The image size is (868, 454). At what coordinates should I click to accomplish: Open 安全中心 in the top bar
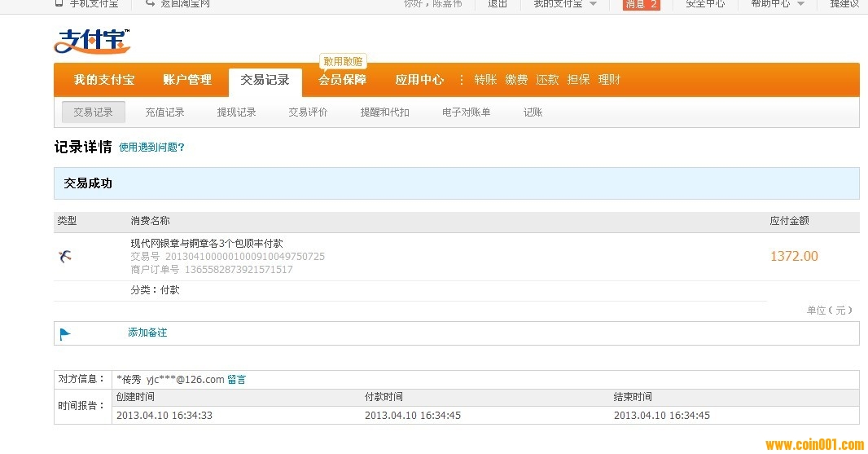coord(704,4)
